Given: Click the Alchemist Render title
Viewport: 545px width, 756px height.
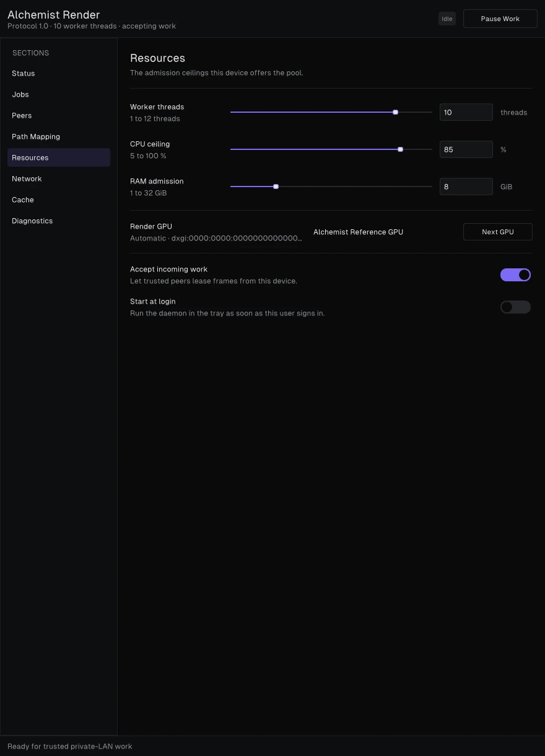Looking at the screenshot, I should click(x=54, y=14).
